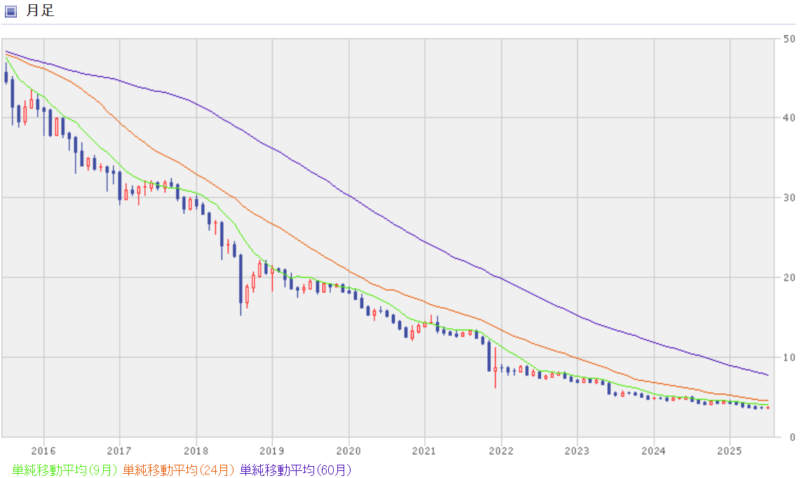Screen dimensions: 800x478
Task: Click the 月足 chart heading
Action: point(40,11)
